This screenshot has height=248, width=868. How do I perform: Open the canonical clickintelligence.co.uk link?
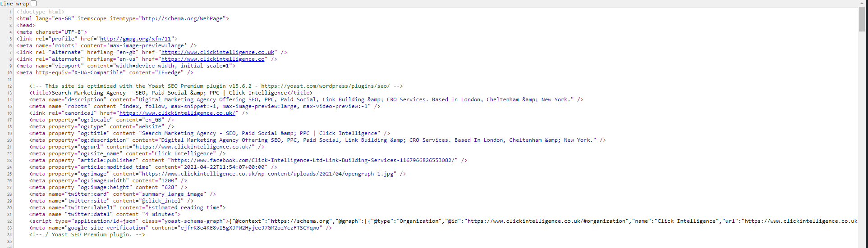pyautogui.click(x=177, y=113)
